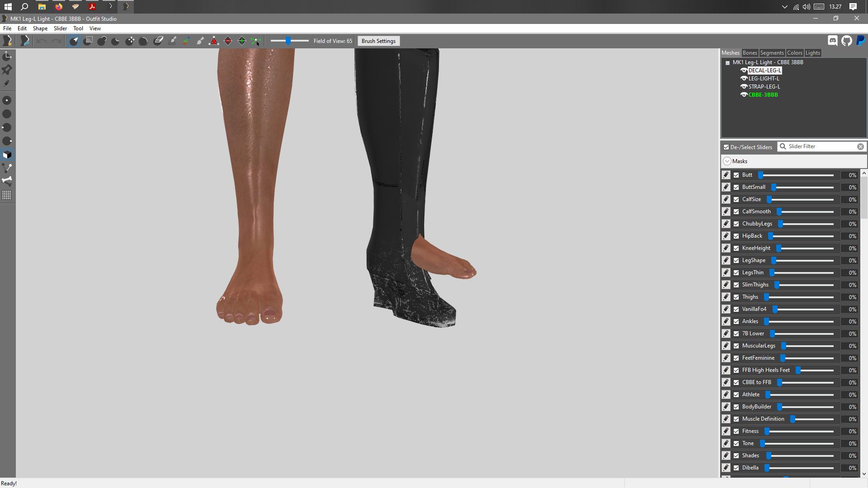Choose the Mask brush tool
Screen dimensions: 868x488
89,41
